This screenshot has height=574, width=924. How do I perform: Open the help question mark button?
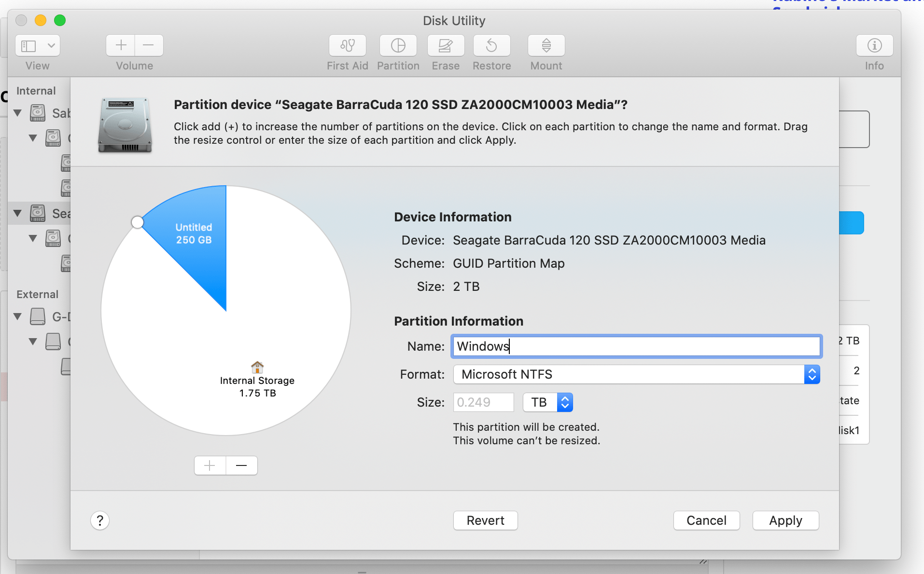coord(100,520)
